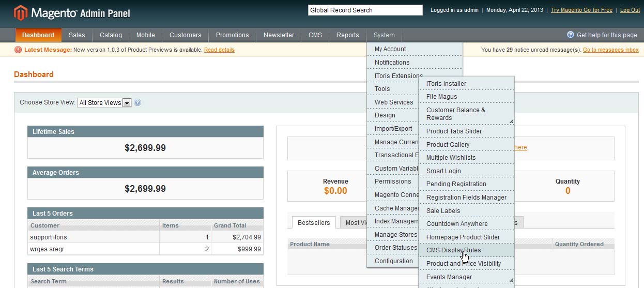Choose Product Tabs Slider from submenu
The height and width of the screenshot is (288, 644).
466,131
